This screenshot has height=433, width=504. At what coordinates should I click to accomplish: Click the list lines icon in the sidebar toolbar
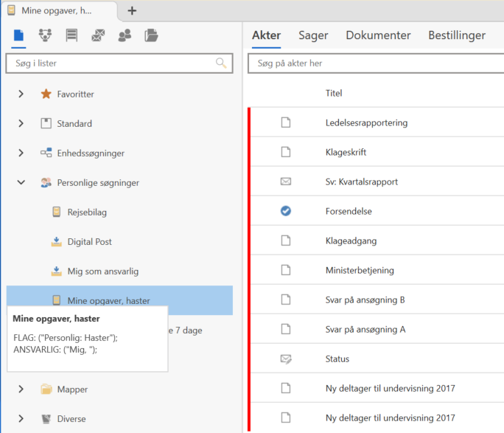coord(71,35)
